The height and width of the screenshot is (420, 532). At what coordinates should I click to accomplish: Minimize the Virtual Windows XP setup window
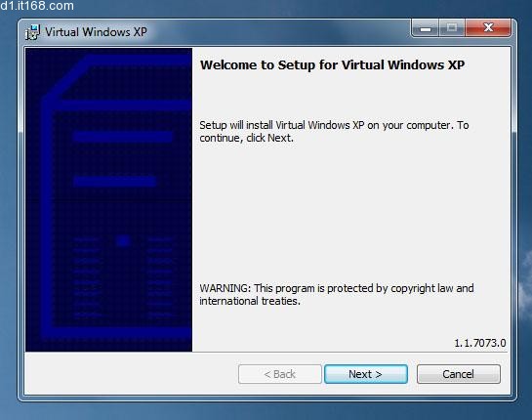(426, 28)
